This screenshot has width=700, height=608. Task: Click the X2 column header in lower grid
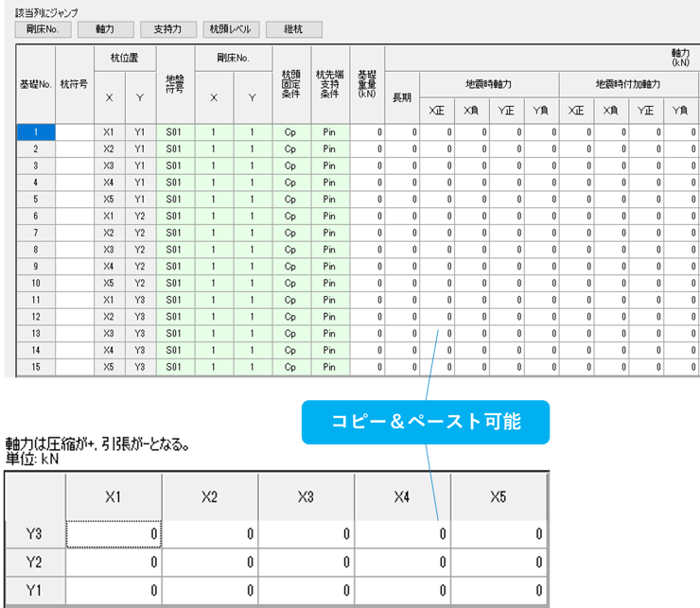pos(210,496)
